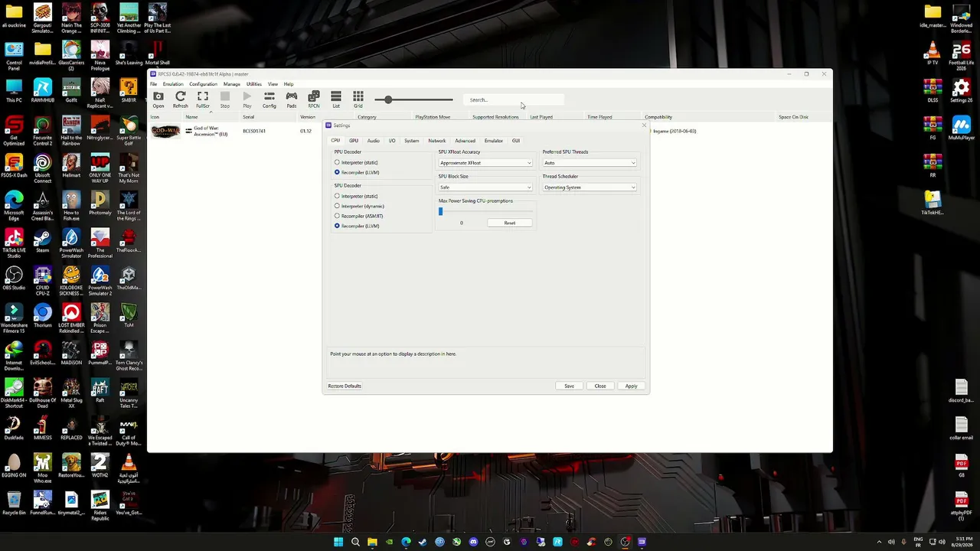
Task: Select the Thorium desktop icon
Action: (42, 315)
